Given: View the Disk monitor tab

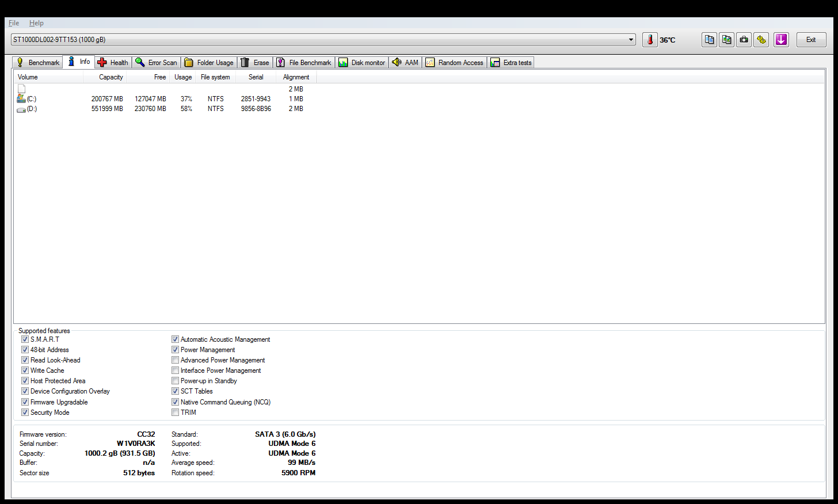Looking at the screenshot, I should pos(362,63).
